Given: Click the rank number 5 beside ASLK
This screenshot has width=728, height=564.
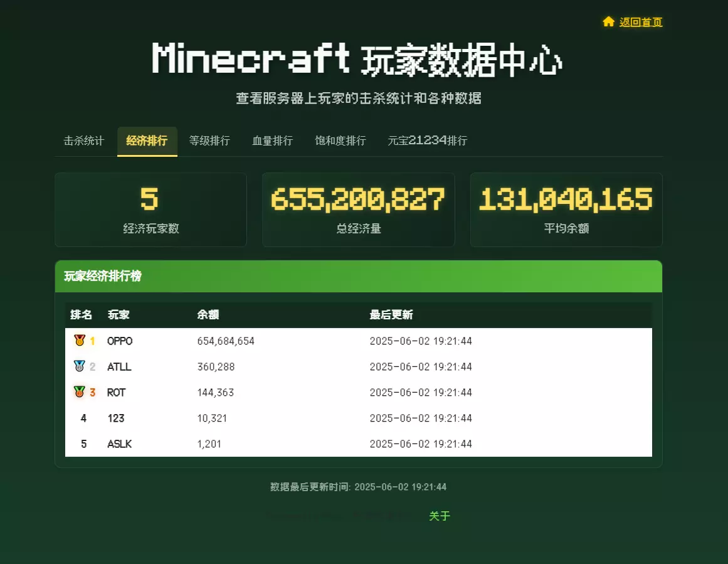Looking at the screenshot, I should click(x=83, y=444).
